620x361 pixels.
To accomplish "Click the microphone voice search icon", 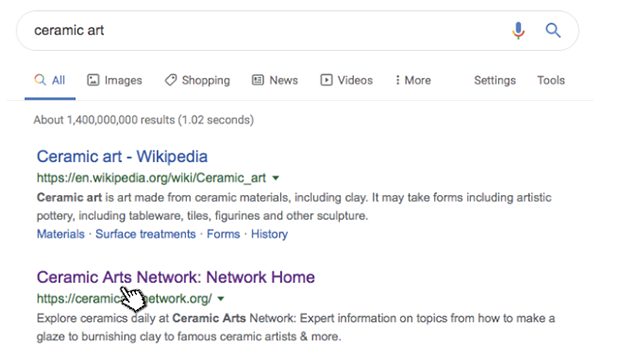I will [518, 30].
